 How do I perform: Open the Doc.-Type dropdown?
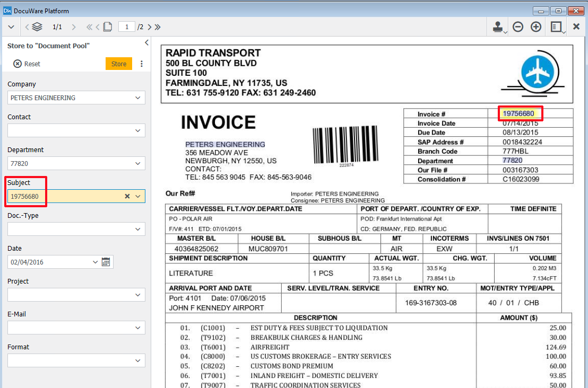click(x=138, y=229)
